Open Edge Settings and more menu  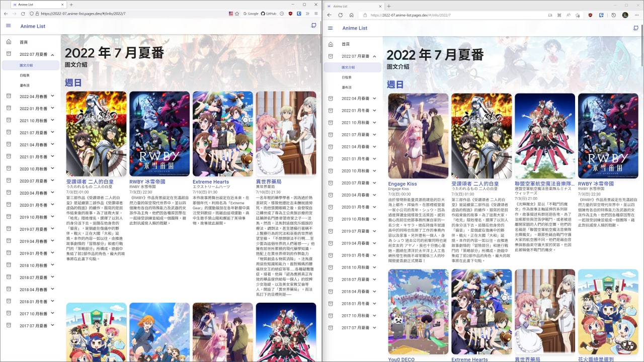pos(637,15)
